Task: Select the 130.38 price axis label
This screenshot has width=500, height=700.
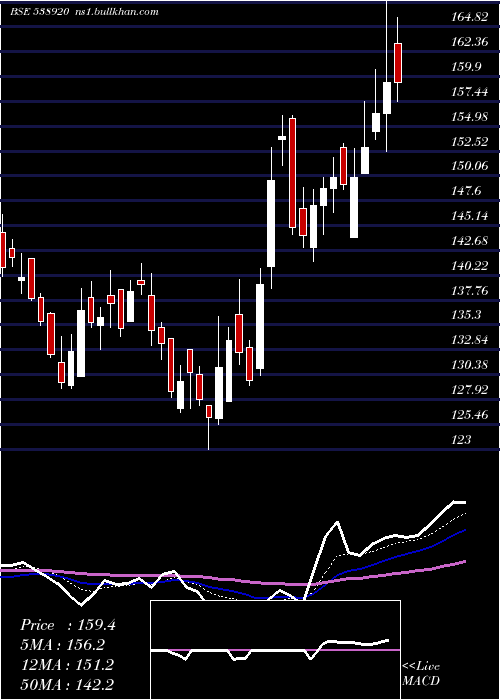Action: click(468, 365)
